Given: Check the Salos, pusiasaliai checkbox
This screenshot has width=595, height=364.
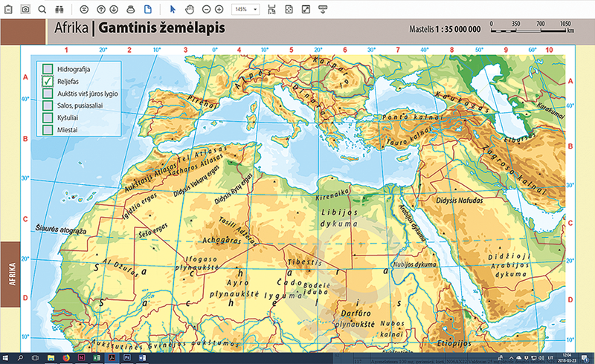Looking at the screenshot, I should click(x=48, y=105).
